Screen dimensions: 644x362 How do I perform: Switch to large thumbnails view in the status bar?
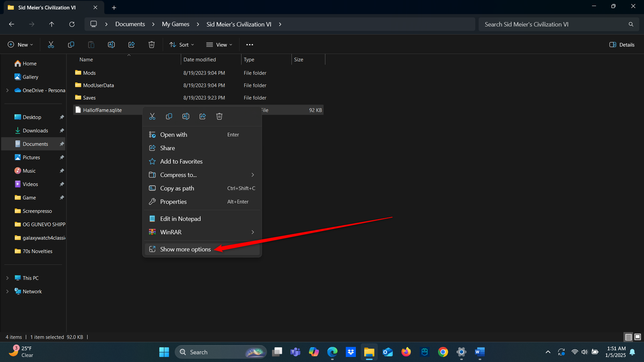pyautogui.click(x=637, y=337)
